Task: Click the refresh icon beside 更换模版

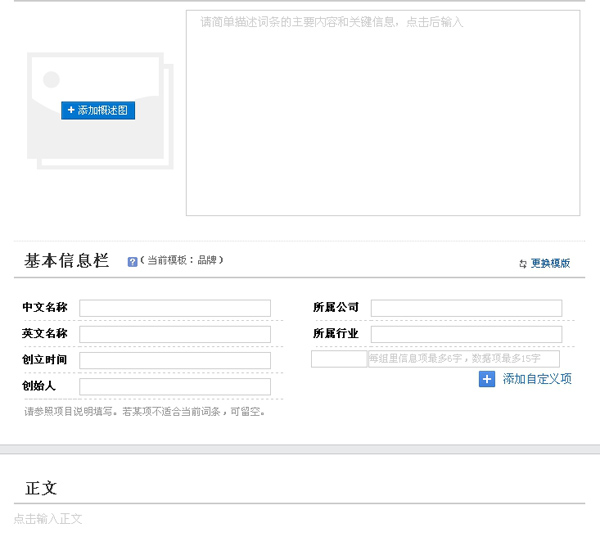Action: tap(522, 264)
